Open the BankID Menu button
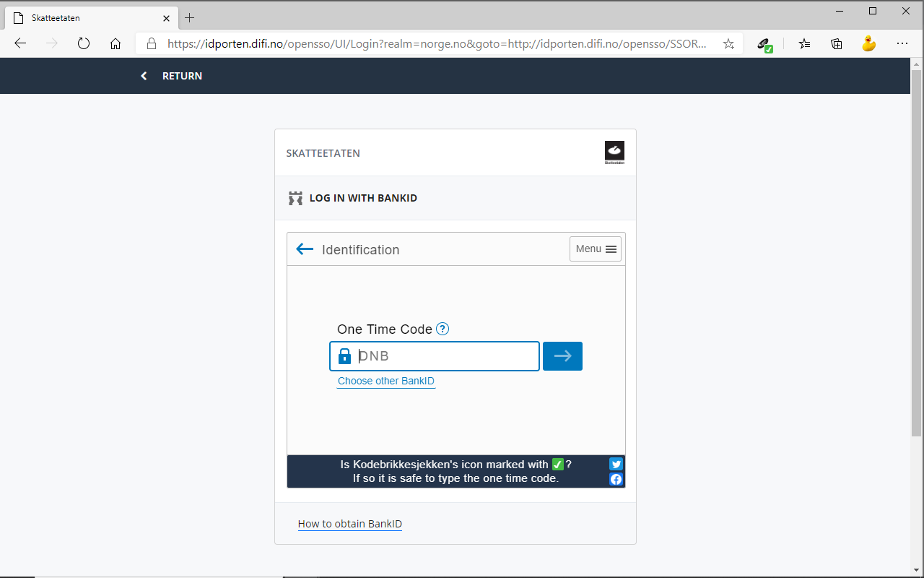The width and height of the screenshot is (924, 578). pos(596,249)
